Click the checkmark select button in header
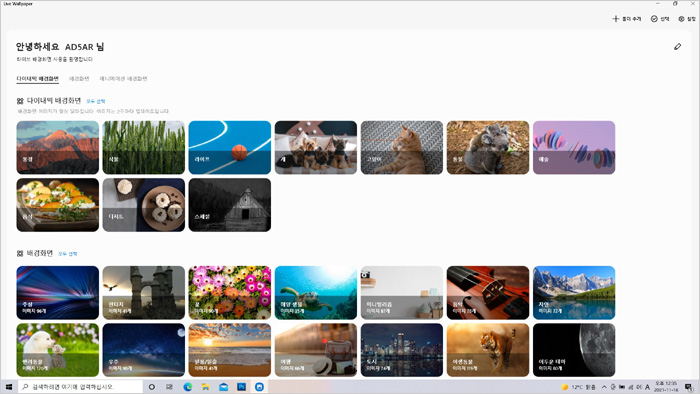 (x=660, y=19)
